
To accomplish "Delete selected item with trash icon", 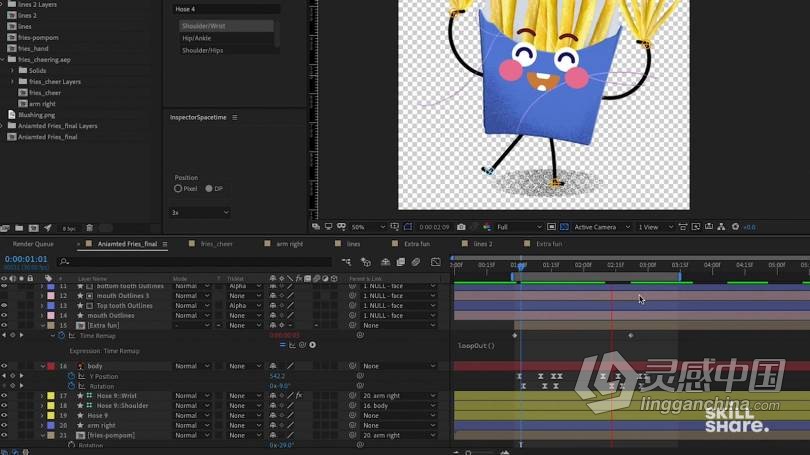I will 89,228.
